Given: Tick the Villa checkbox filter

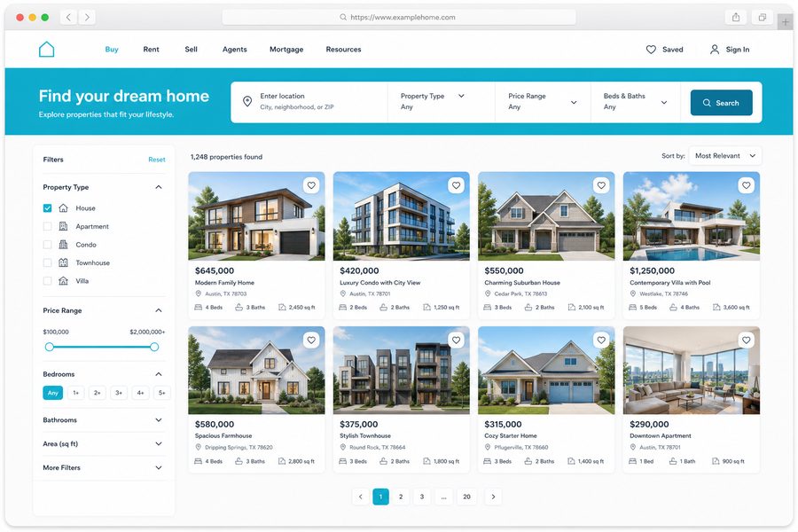Looking at the screenshot, I should (47, 281).
